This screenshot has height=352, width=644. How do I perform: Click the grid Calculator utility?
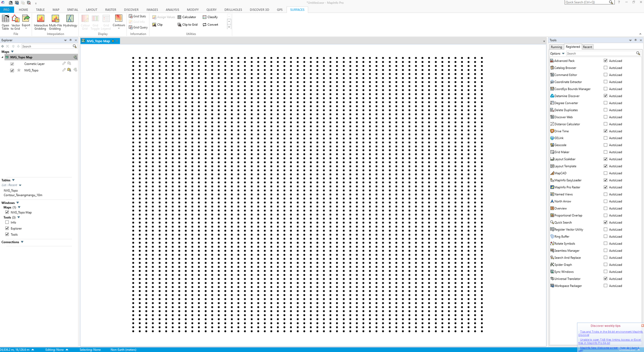click(187, 17)
